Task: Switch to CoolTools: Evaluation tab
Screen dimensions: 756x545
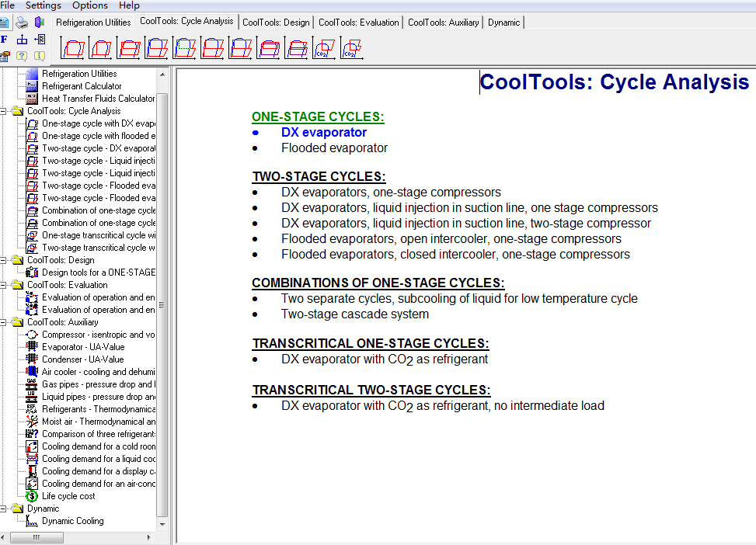Action: click(359, 23)
